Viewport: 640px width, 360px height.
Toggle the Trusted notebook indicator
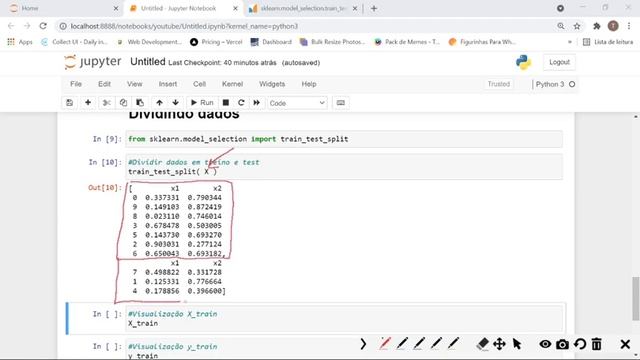coord(499,84)
